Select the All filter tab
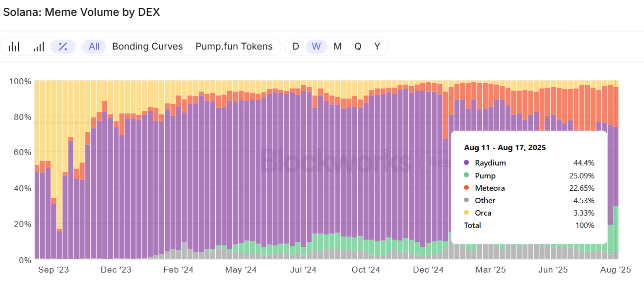644x281 pixels. 94,47
